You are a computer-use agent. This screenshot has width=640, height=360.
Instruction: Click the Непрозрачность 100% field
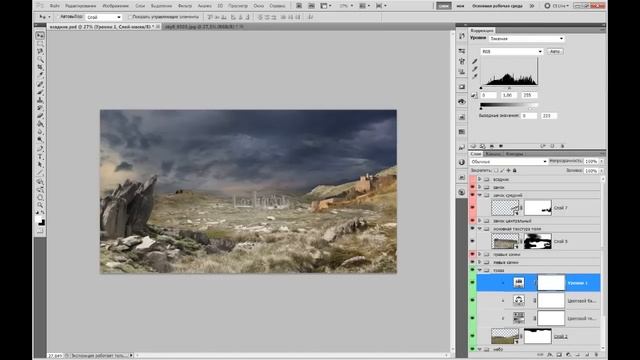click(591, 162)
